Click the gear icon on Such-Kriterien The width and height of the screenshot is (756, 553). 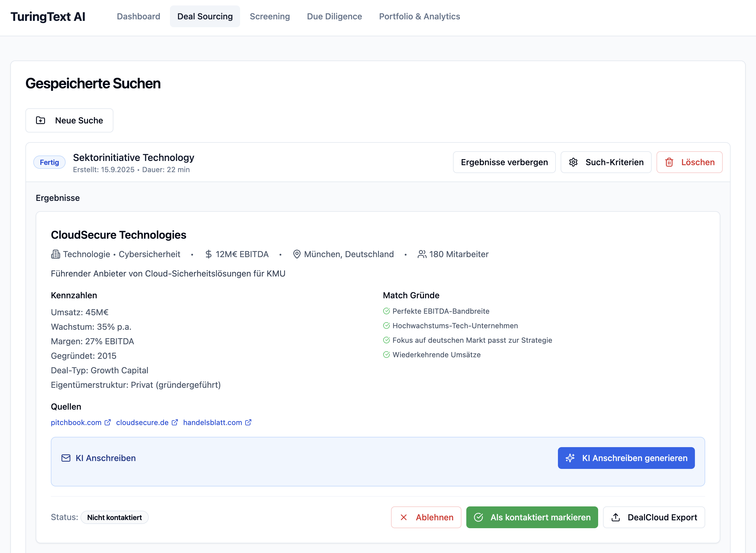(x=573, y=162)
